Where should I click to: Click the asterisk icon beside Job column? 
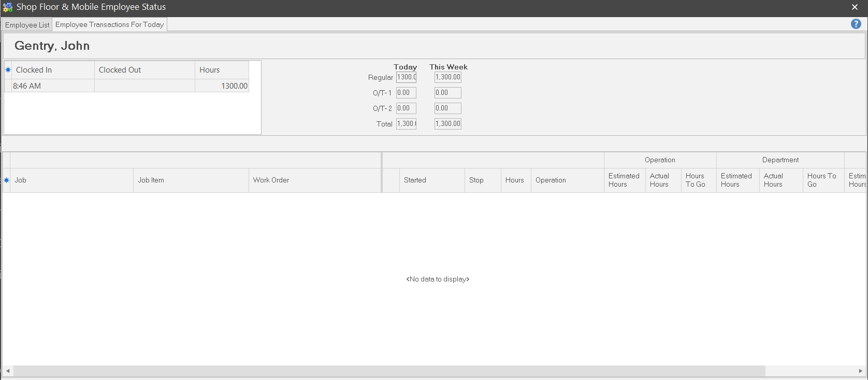pos(7,180)
